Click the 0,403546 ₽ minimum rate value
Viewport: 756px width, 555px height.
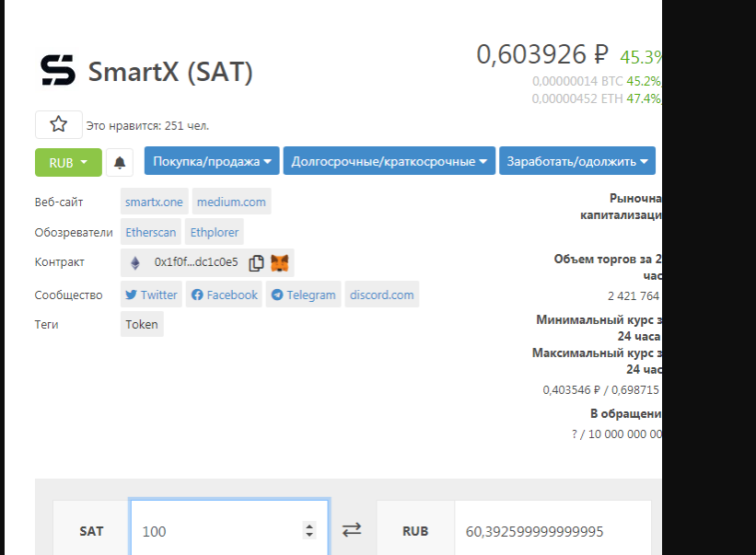[x=571, y=389]
